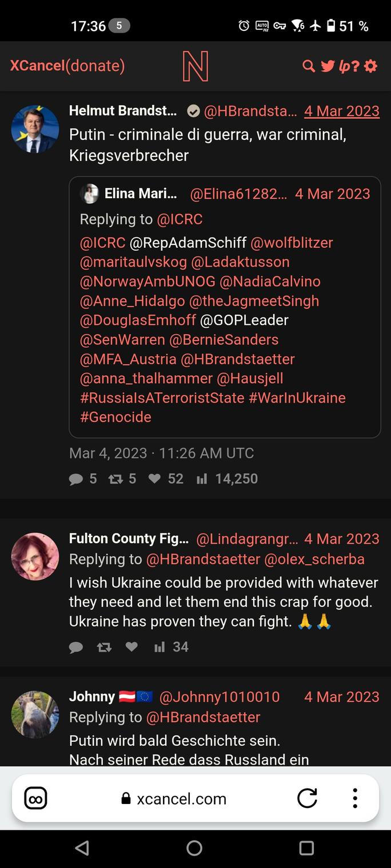
Task: Open the browser three-dot menu
Action: tap(355, 798)
